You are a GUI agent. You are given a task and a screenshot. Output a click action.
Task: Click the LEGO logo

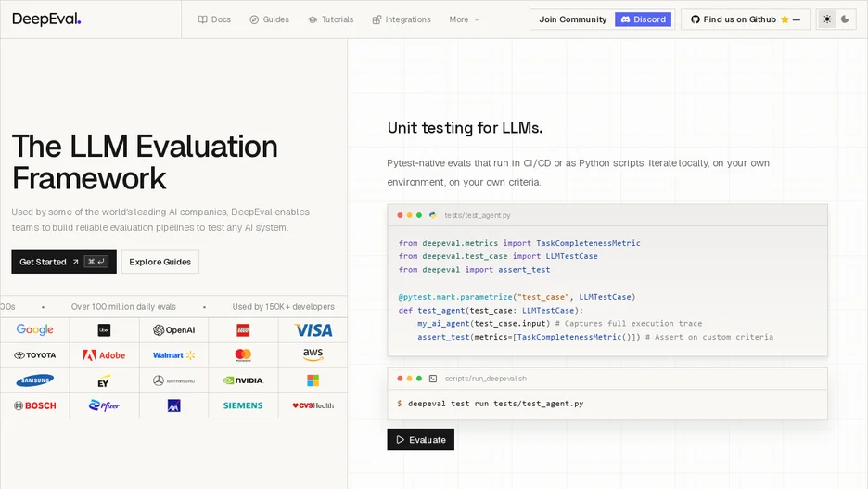[243, 330]
